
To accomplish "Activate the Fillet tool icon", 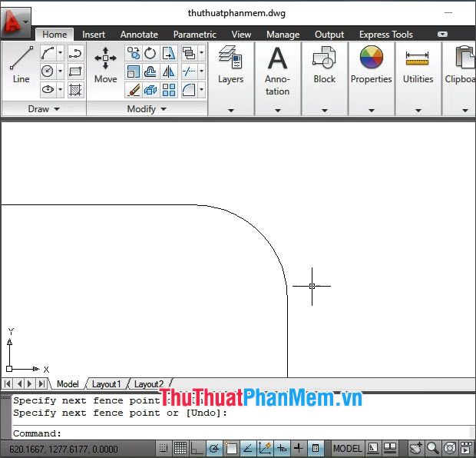I will tap(189, 90).
